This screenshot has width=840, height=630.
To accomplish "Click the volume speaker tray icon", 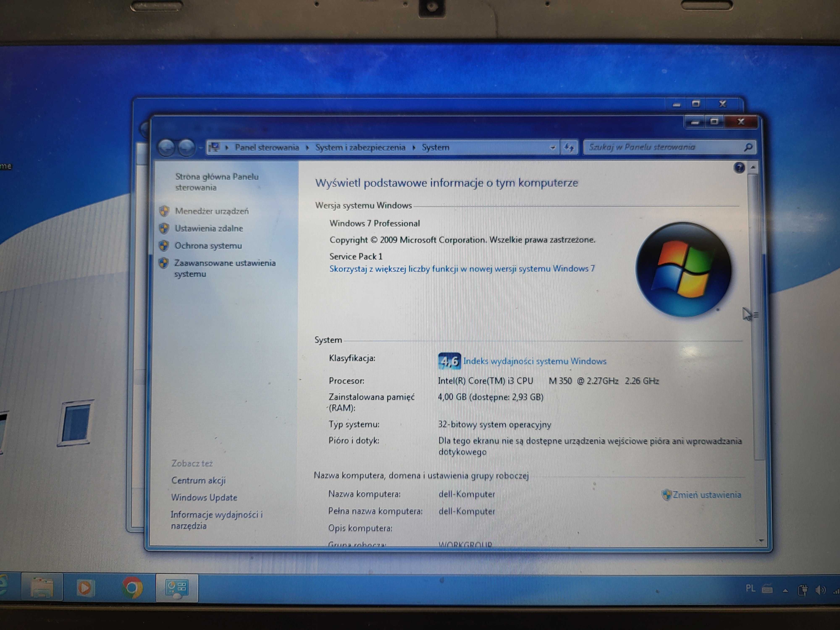I will click(820, 590).
